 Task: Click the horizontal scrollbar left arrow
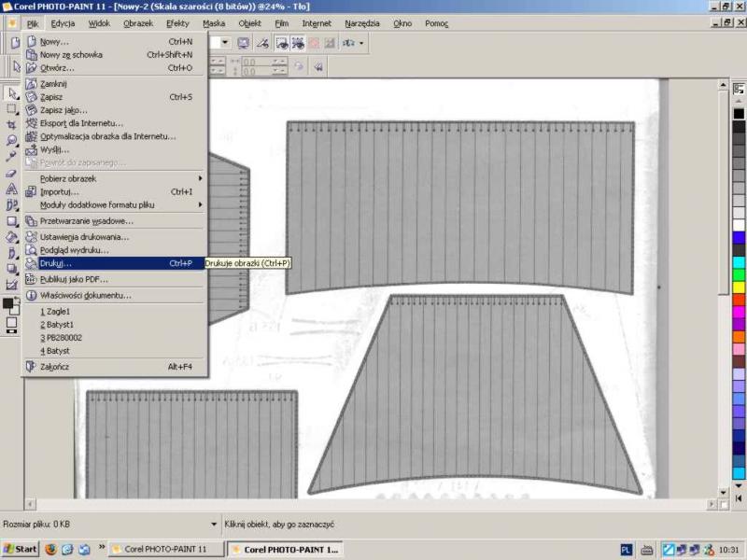[x=30, y=504]
